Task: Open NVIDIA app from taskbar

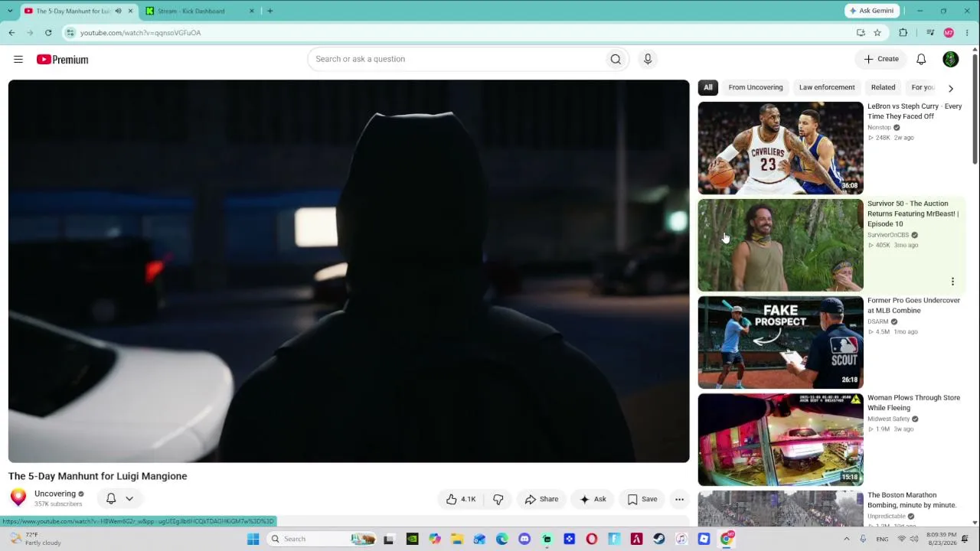Action: tap(412, 539)
